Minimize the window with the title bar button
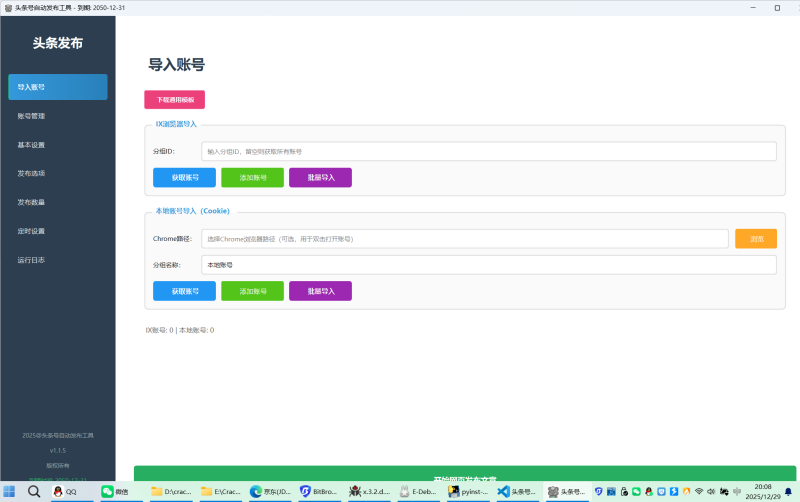 coord(753,8)
